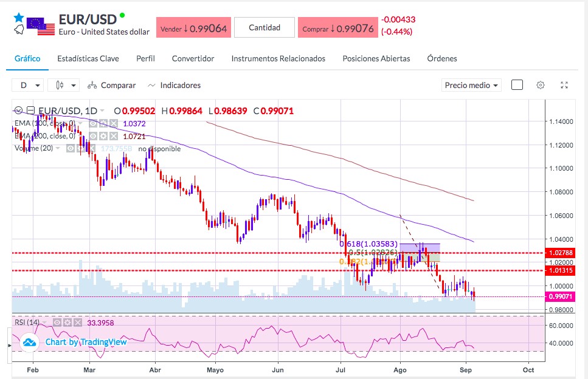
Task: Click the price alert bell icon
Action: tap(19, 29)
